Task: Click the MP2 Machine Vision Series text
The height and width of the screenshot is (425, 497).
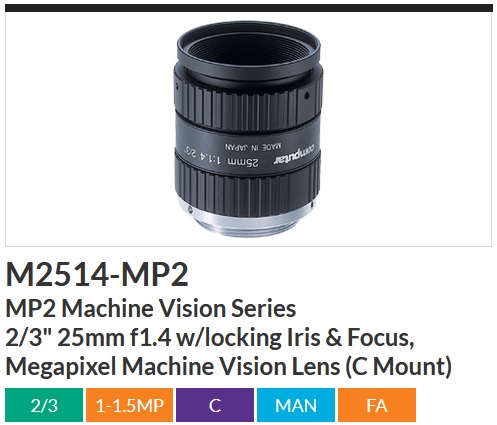Action: 151,309
